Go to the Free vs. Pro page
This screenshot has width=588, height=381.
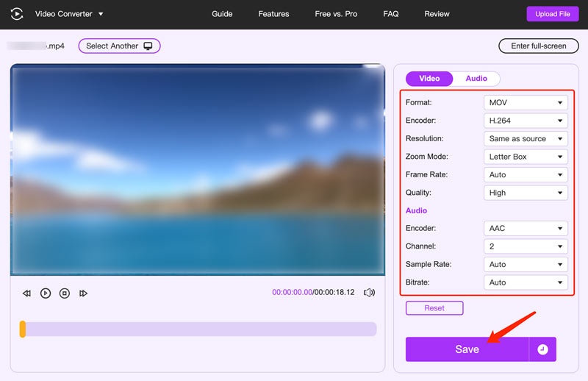pyautogui.click(x=336, y=14)
